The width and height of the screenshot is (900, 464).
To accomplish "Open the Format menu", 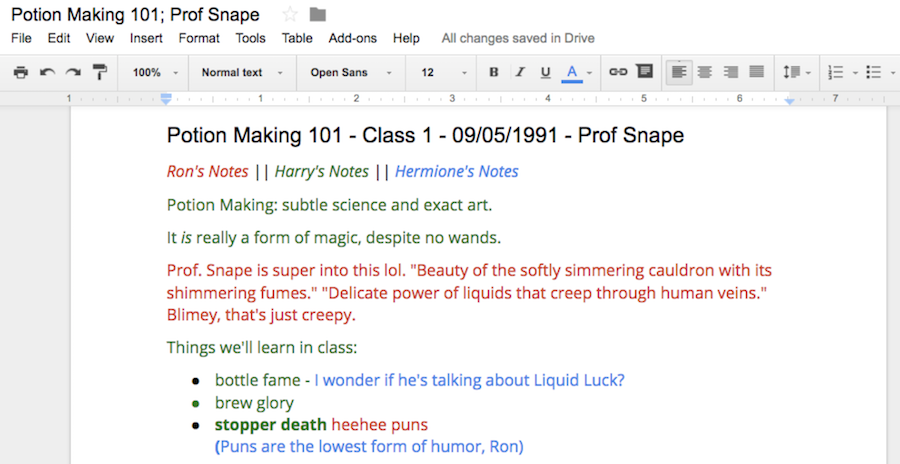I will 199,38.
